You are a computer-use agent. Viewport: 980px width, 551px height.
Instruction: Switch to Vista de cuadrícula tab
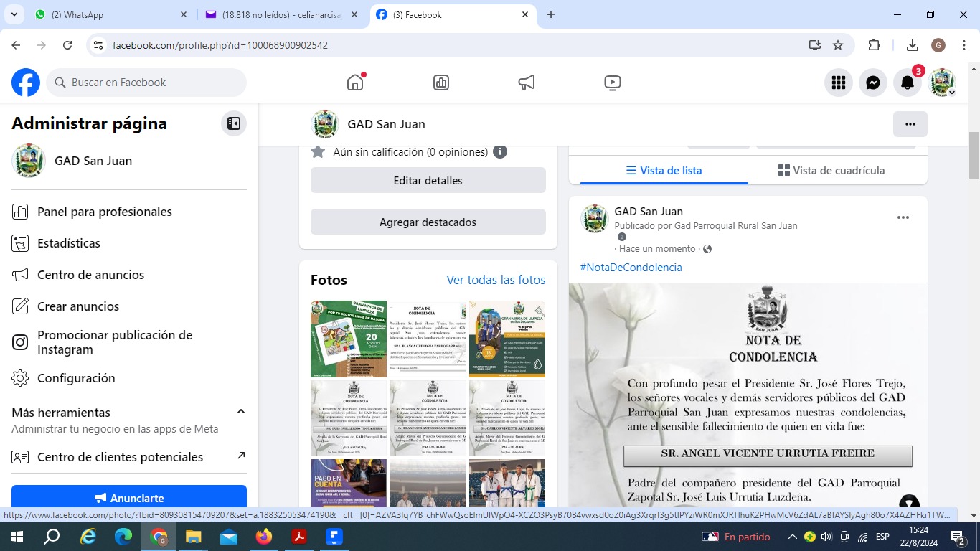(x=831, y=171)
